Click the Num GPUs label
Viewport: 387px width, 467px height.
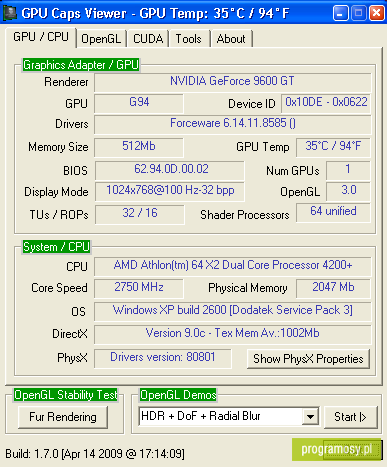click(x=293, y=171)
